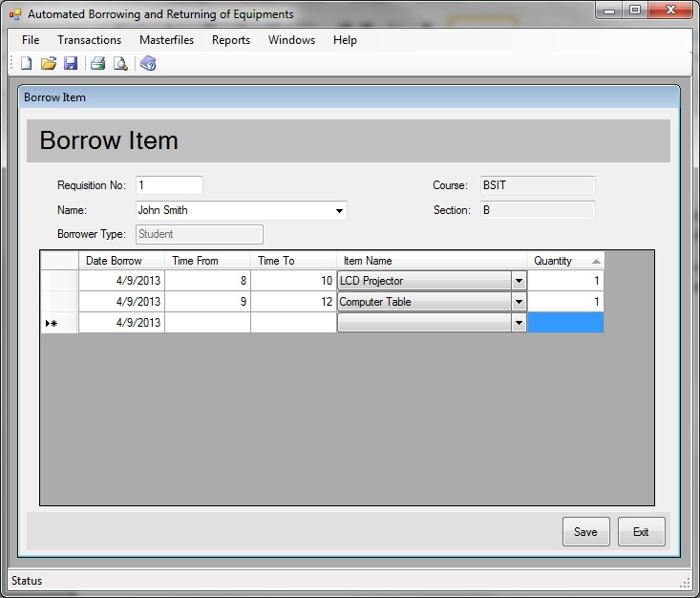Click the Save floppy disk toolbar icon
Screen dimensions: 700x598
[x=70, y=64]
